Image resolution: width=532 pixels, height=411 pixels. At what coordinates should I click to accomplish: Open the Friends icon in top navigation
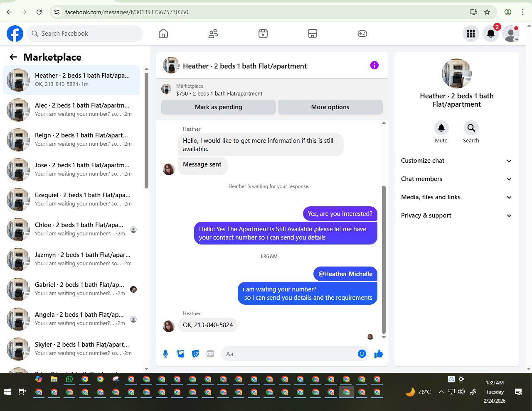213,34
